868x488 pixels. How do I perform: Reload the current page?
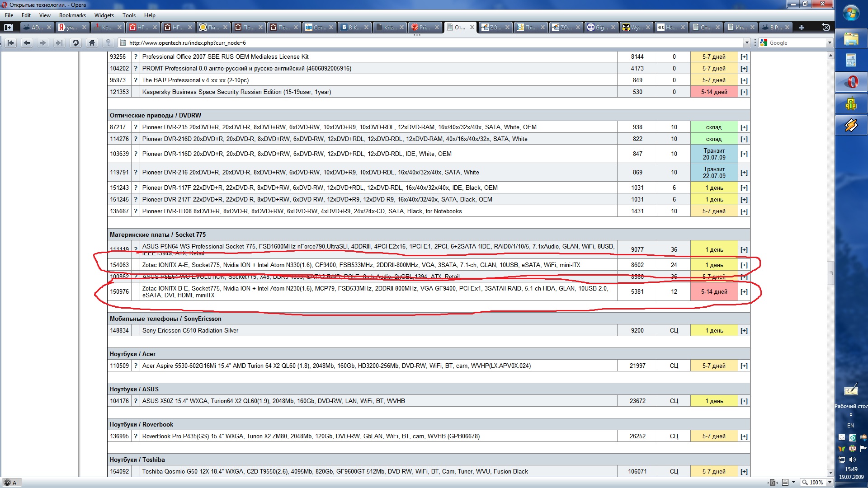(x=75, y=43)
